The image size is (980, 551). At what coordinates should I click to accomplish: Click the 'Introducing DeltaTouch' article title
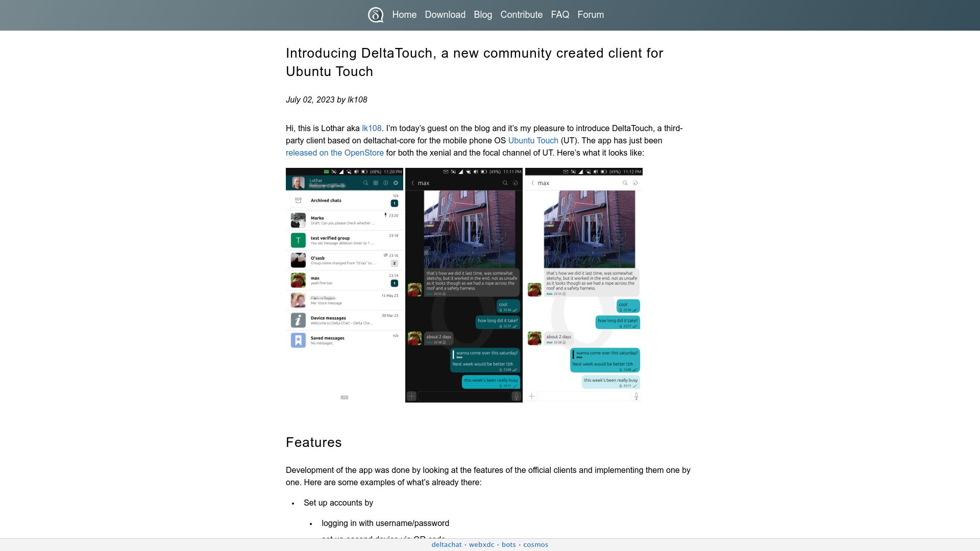pyautogui.click(x=474, y=62)
